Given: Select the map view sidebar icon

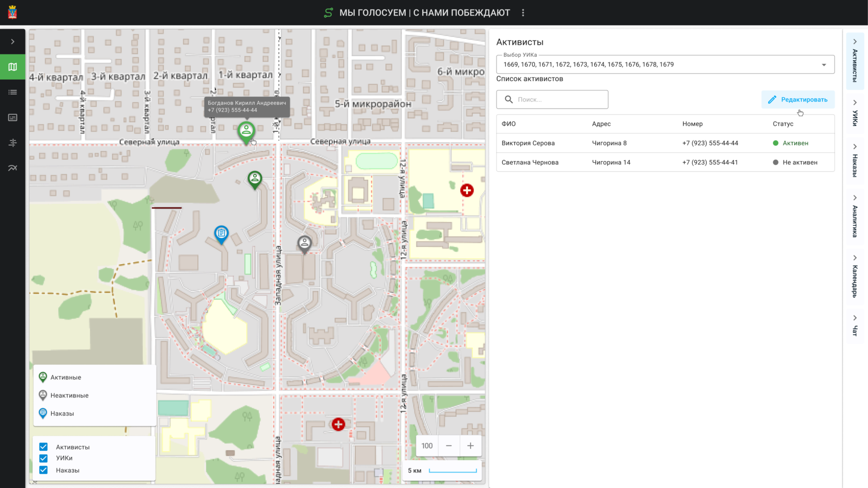Looking at the screenshot, I should pos(12,67).
